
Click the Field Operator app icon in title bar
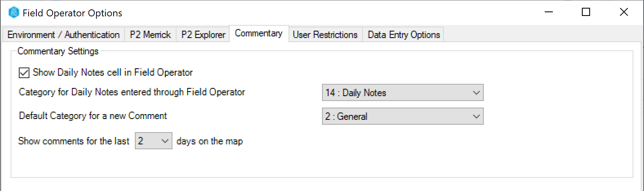pos(14,13)
